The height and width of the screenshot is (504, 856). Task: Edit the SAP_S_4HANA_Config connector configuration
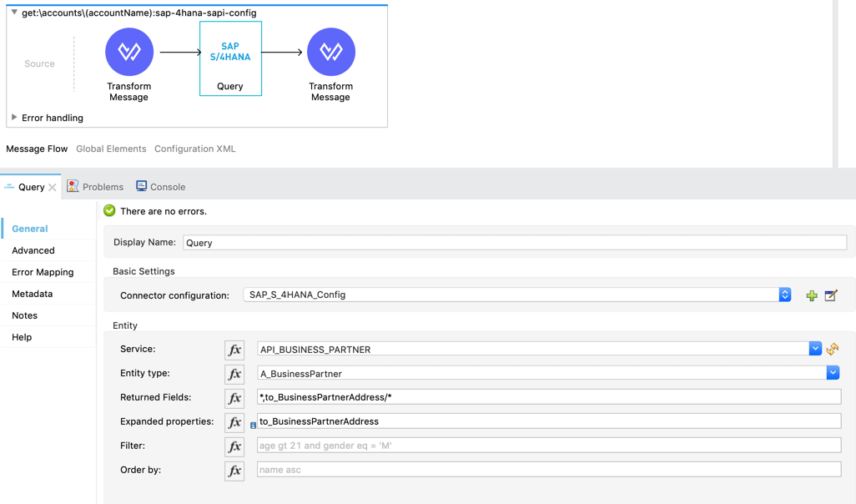831,295
